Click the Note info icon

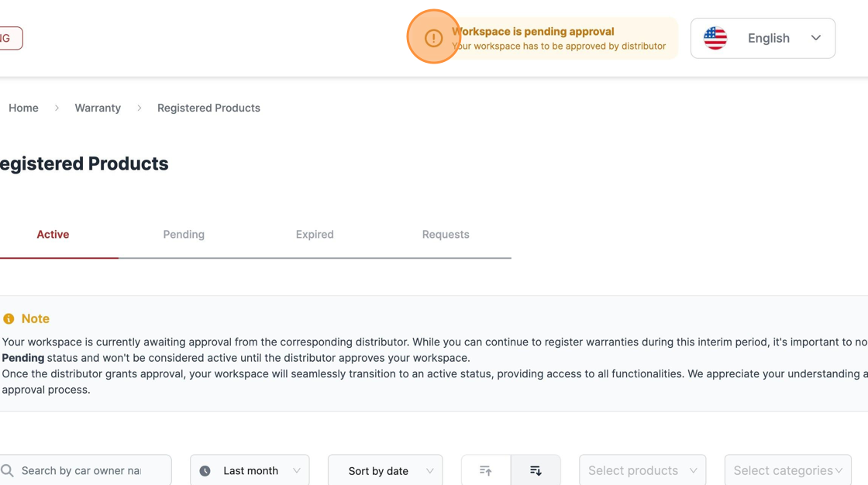(9, 319)
